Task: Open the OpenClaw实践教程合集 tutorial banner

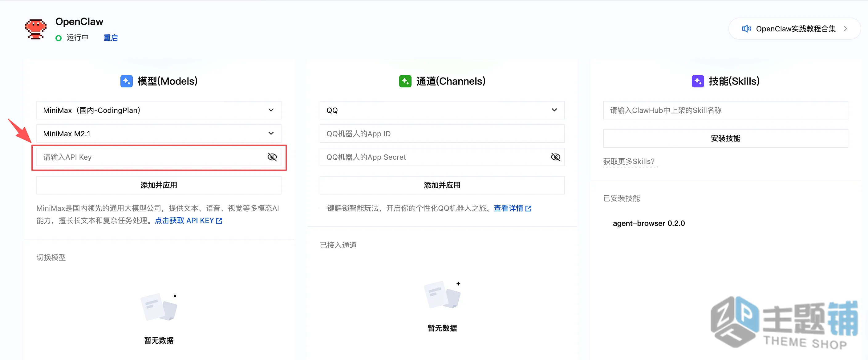Action: point(795,29)
